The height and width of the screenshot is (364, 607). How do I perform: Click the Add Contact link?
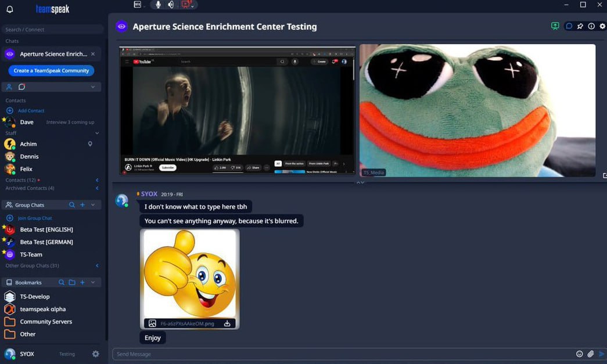(31, 110)
